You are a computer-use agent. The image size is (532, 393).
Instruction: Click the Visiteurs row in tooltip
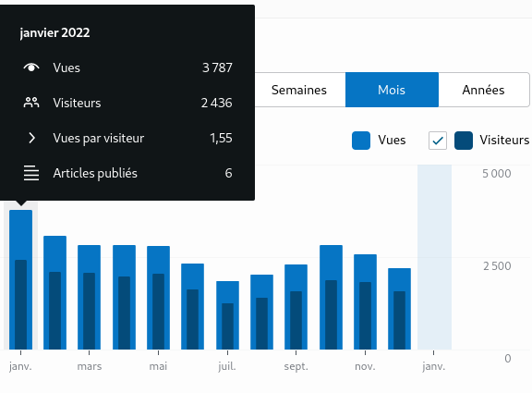(127, 103)
